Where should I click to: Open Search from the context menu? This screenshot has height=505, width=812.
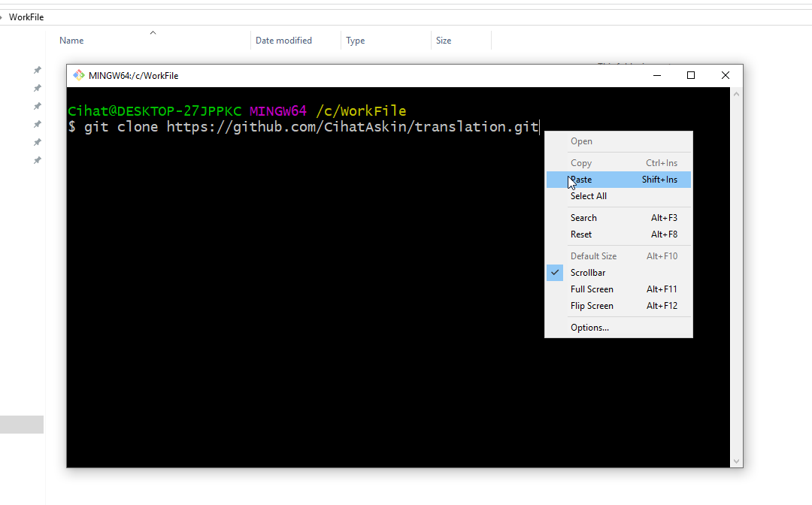pyautogui.click(x=618, y=218)
